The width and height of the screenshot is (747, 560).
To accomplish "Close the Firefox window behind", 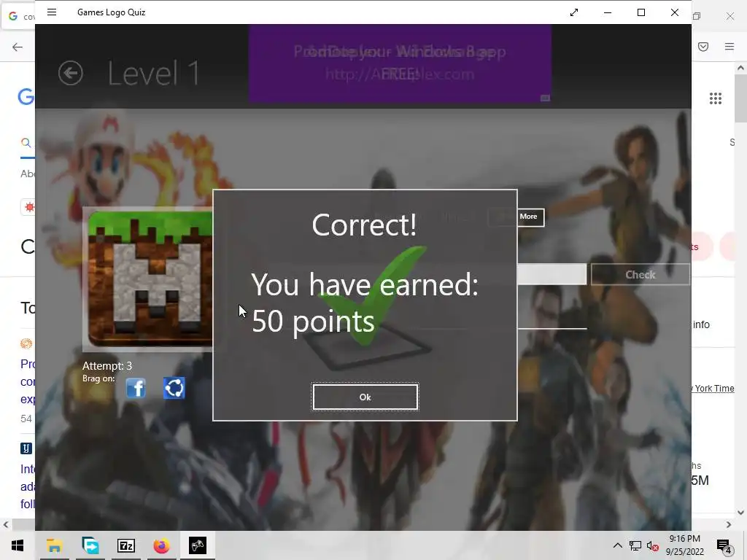I will tap(730, 16).
